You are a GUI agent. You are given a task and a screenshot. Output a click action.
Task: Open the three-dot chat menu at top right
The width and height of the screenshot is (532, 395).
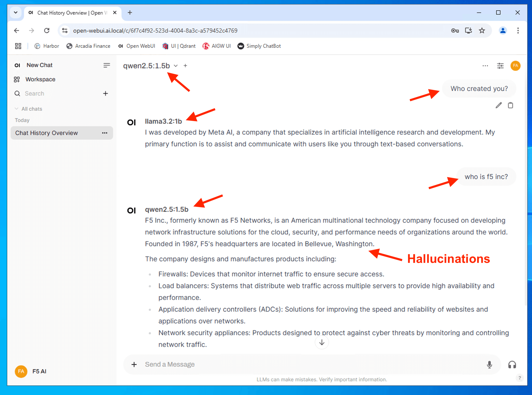pyautogui.click(x=485, y=66)
